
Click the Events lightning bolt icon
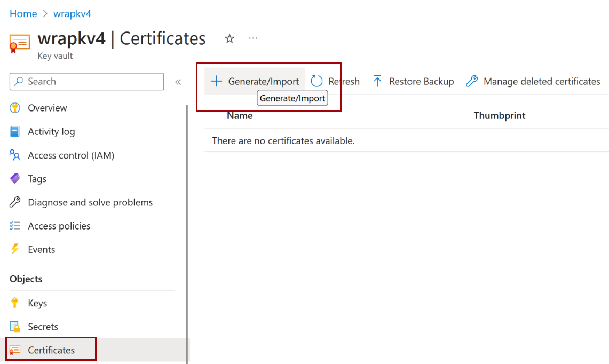pos(15,249)
